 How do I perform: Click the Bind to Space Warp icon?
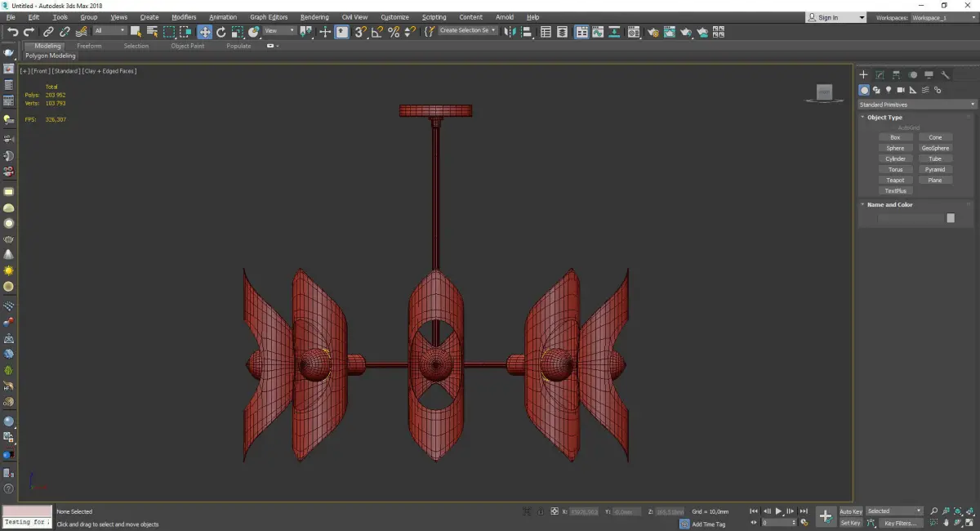tap(81, 32)
